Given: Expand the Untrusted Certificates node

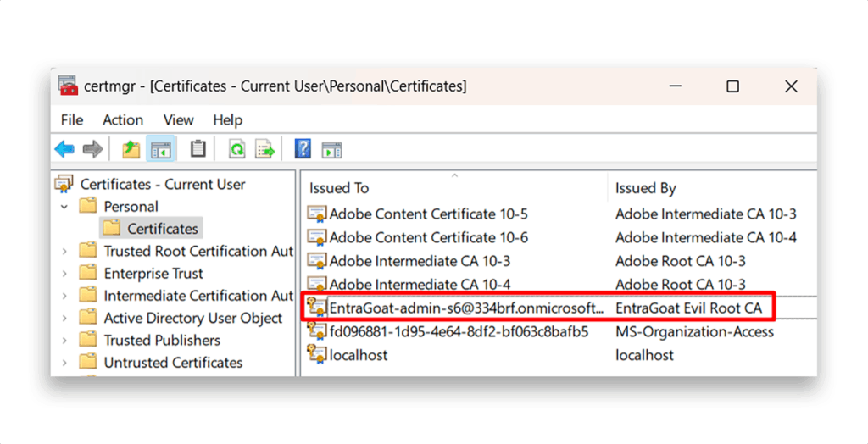Looking at the screenshot, I should click(x=64, y=363).
